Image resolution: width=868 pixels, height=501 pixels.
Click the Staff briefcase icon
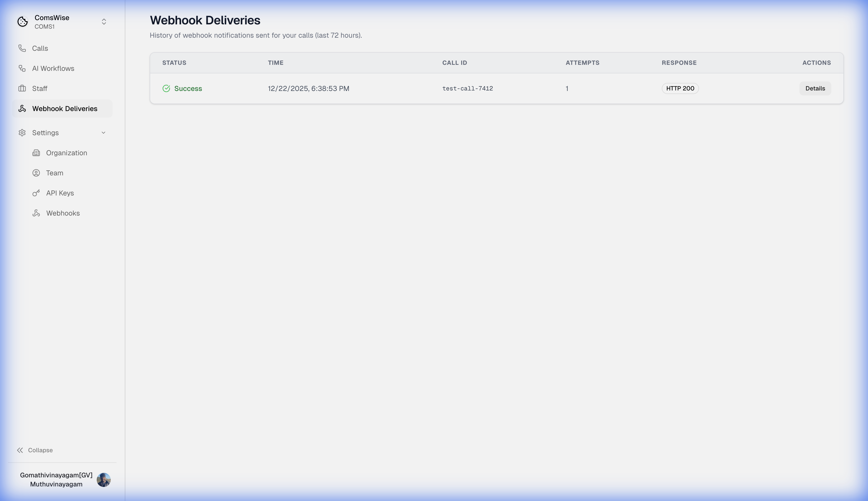(x=22, y=88)
